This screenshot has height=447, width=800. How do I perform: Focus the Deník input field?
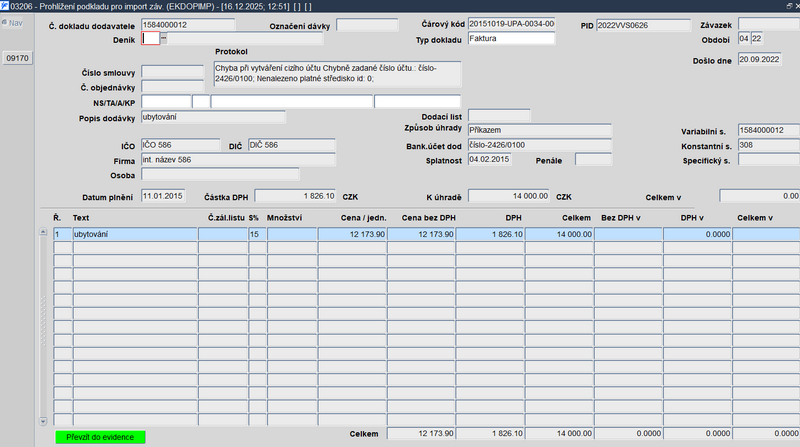pos(151,38)
